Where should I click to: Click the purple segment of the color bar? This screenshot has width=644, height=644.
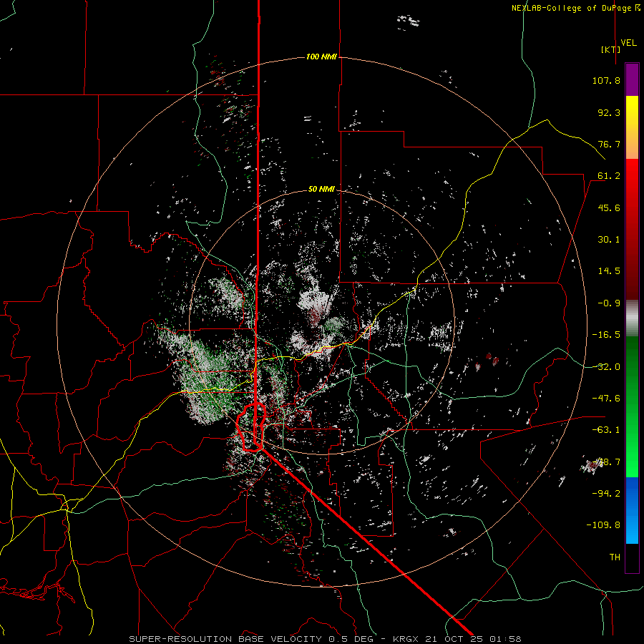point(632,79)
